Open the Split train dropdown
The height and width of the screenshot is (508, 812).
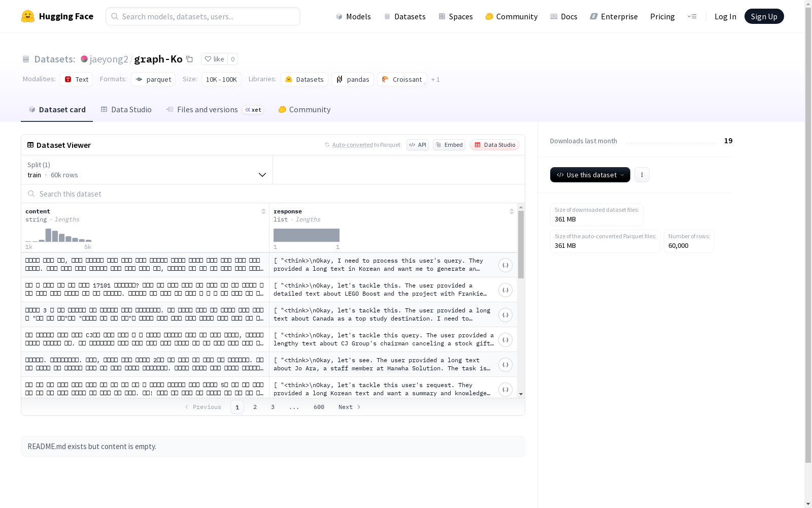147,170
